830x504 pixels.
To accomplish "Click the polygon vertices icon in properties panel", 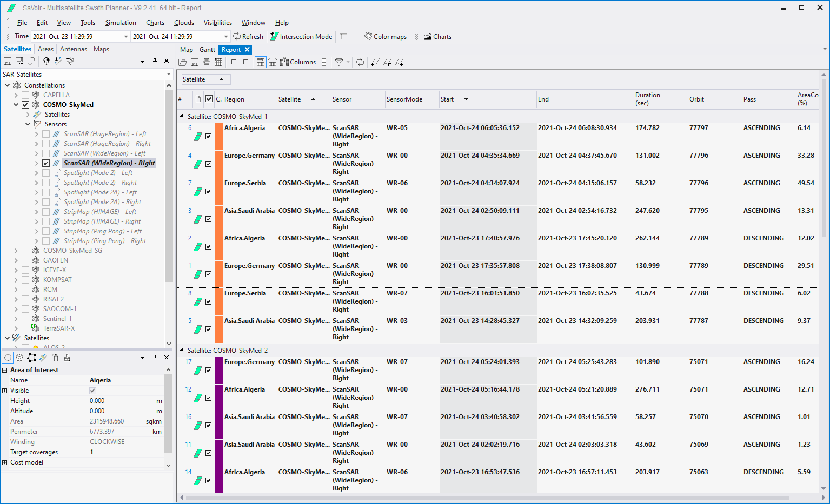I will click(x=31, y=358).
